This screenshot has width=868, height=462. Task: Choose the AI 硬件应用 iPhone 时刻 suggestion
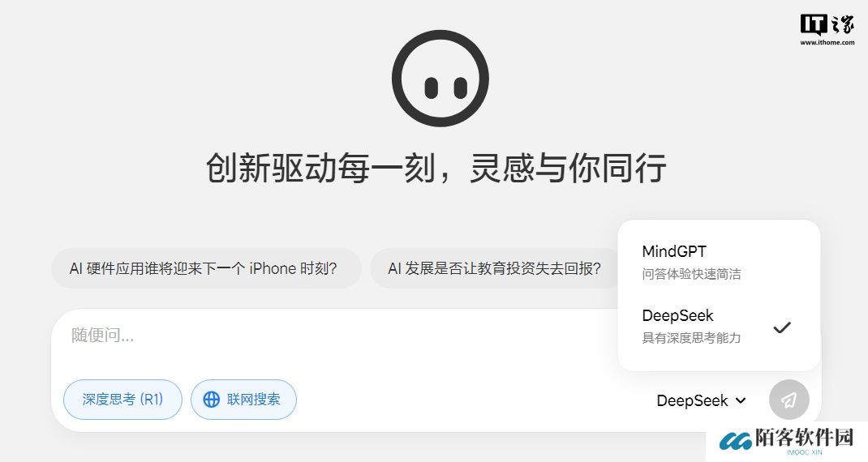206,268
